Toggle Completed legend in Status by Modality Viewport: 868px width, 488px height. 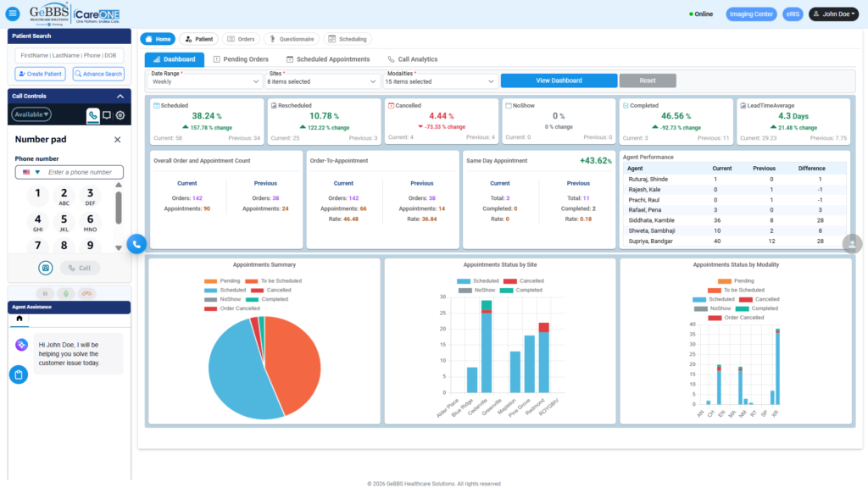(759, 308)
